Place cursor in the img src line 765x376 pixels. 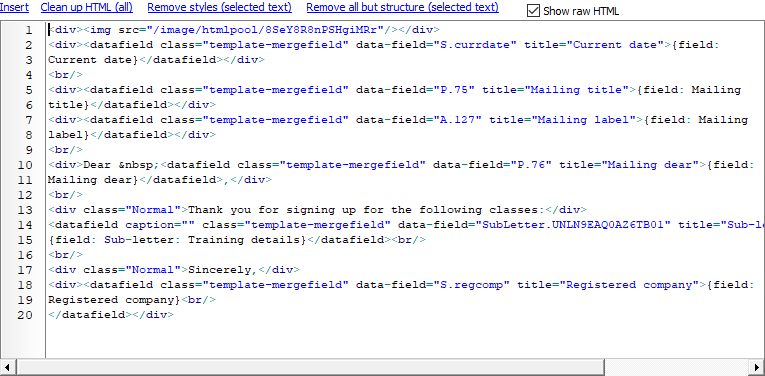[244, 30]
